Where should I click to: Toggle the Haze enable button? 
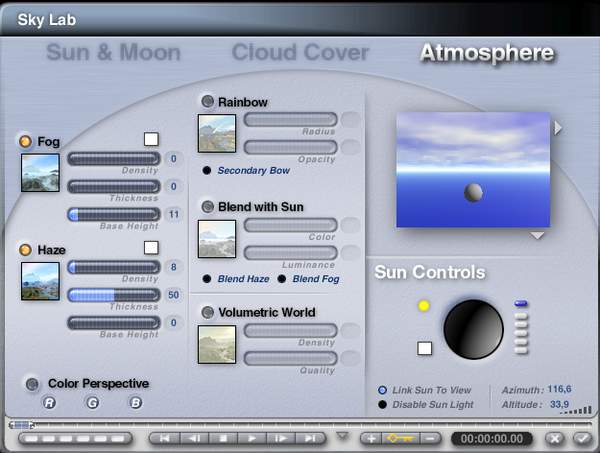coord(25,250)
